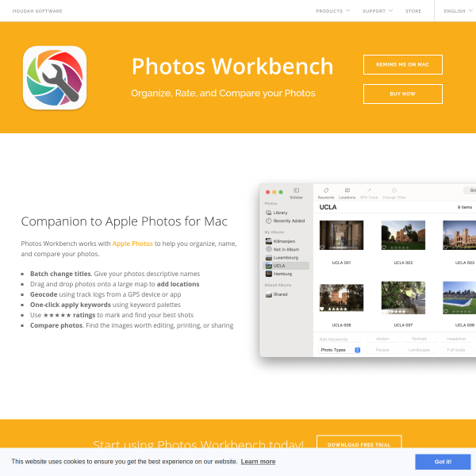Click the Headshot keyword button
Screen dimensions: 476x476
pos(456,339)
